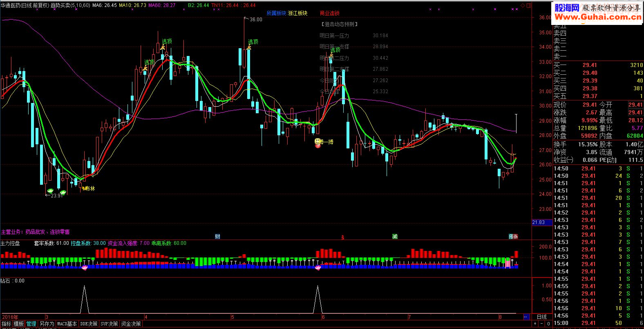Open the 指标 tab
The width and height of the screenshot is (644, 329).
[x=7, y=324]
